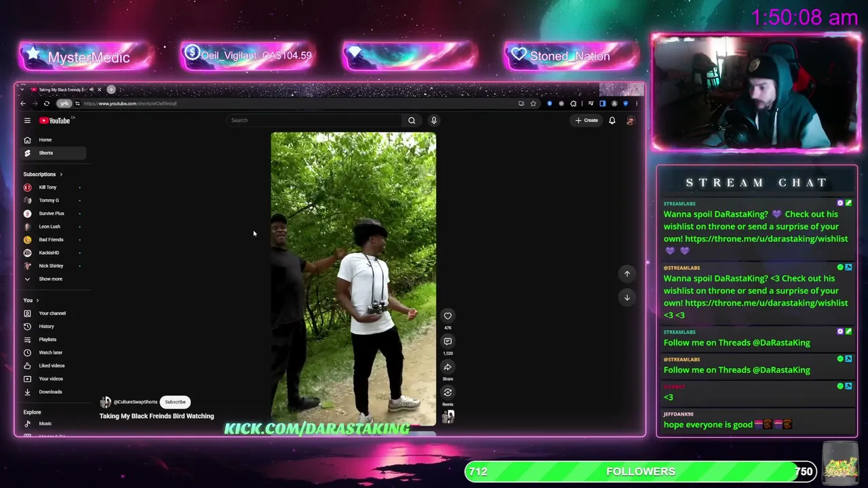Mute the tab via its speaker icon
The width and height of the screenshot is (868, 488).
(x=92, y=89)
